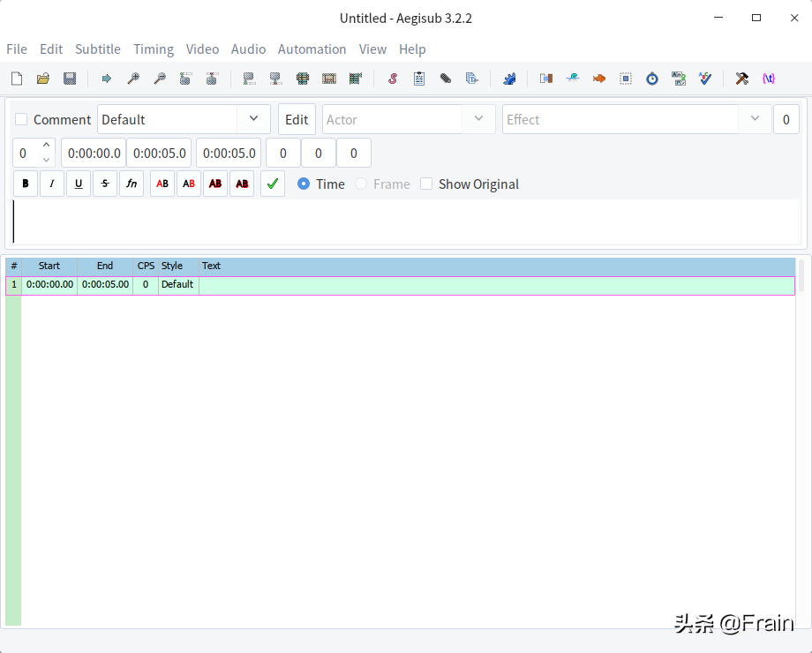
Task: Open the Shift Times tool
Action: point(545,79)
